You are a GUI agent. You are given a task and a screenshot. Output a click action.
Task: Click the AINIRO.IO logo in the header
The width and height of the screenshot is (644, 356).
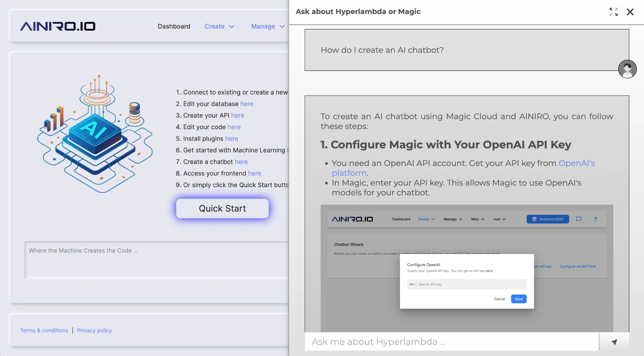58,26
